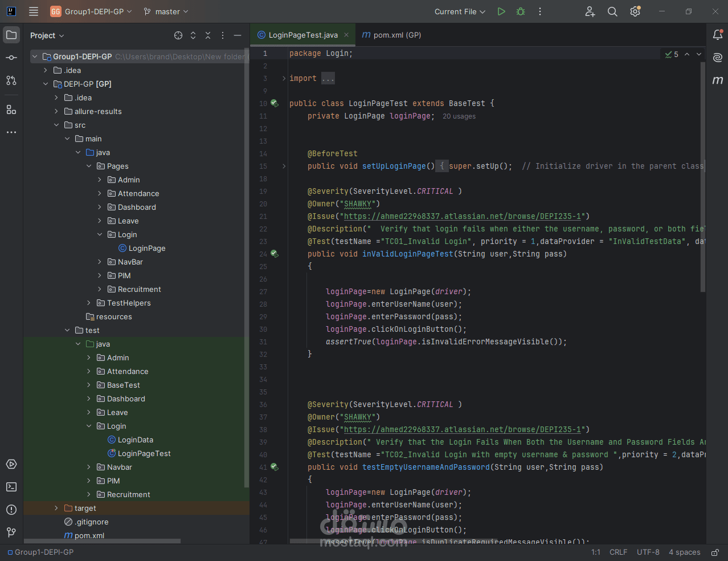The width and height of the screenshot is (728, 561).
Task: Open the Terminal tool window
Action: [x=11, y=487]
